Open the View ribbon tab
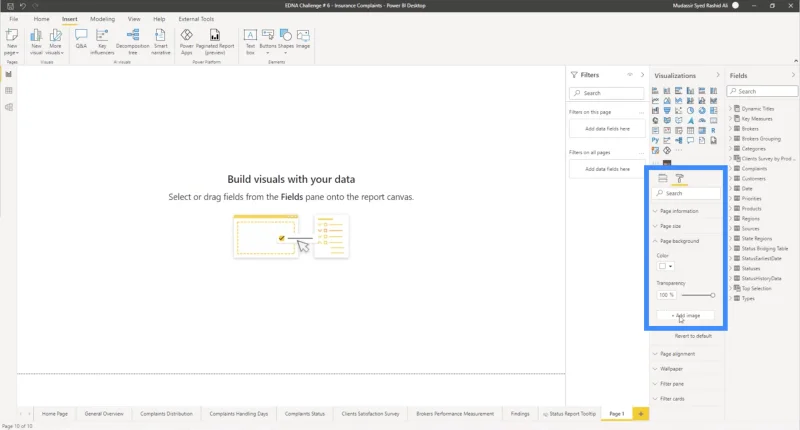The height and width of the screenshot is (430, 800). (134, 19)
